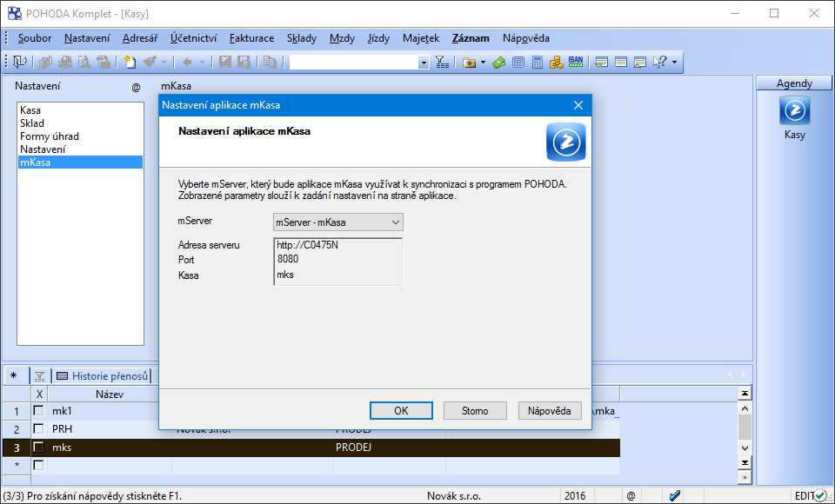The width and height of the screenshot is (835, 504).
Task: Open the Sklady menu
Action: coord(302,38)
